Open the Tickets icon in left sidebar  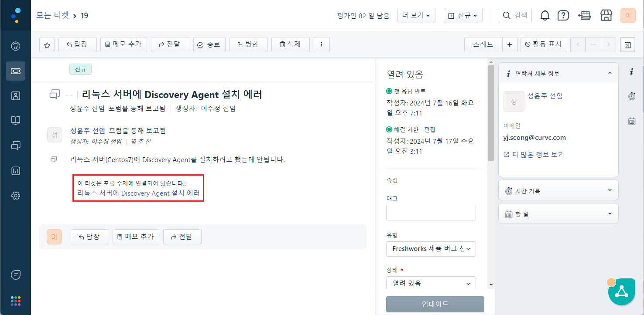pos(16,71)
